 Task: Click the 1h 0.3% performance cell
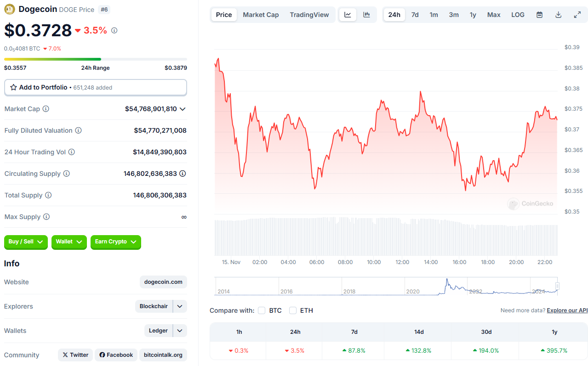[x=239, y=350]
